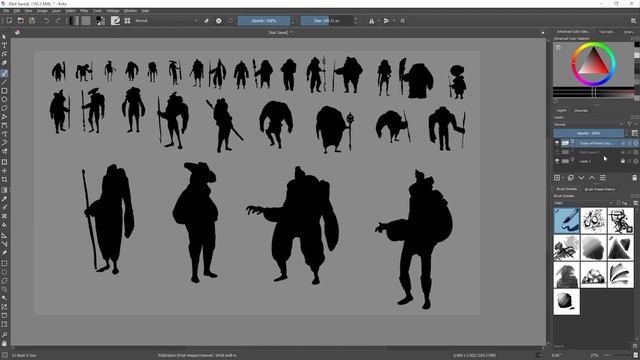
Task: Delete the selected layer
Action: (634, 178)
